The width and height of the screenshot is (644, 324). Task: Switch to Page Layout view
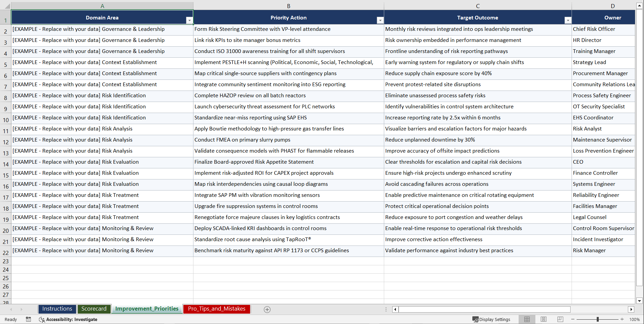[x=543, y=319]
